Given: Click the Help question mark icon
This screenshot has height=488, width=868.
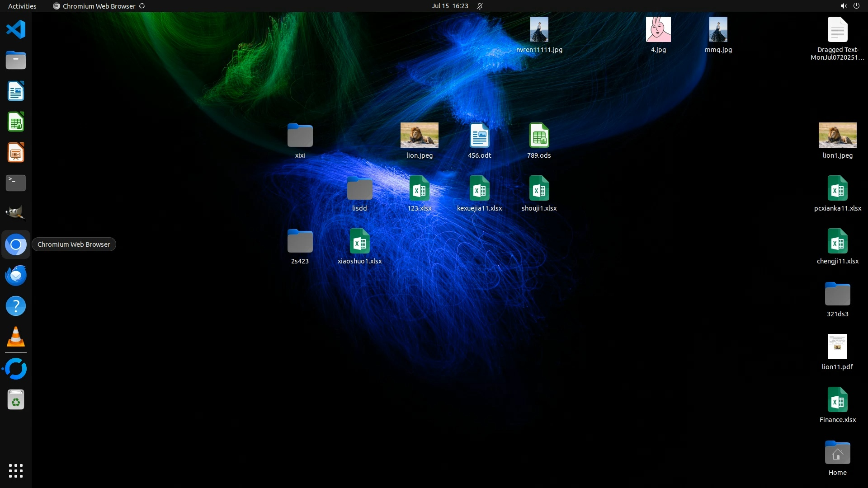Looking at the screenshot, I should tap(16, 306).
